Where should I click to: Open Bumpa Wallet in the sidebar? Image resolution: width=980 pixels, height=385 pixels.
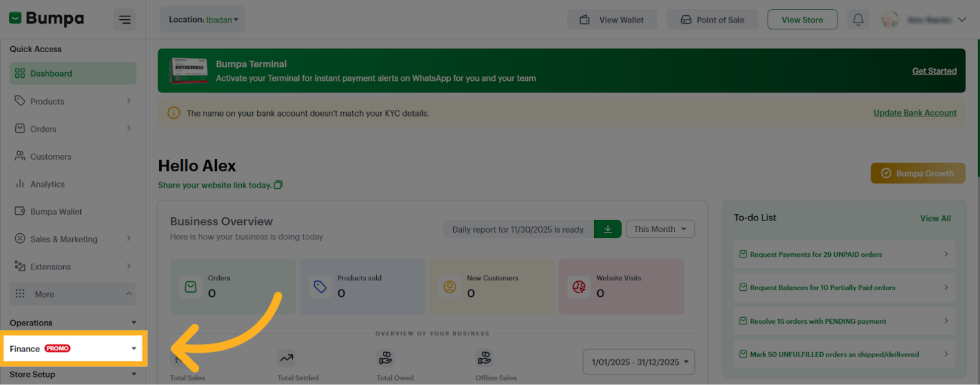coord(73,211)
